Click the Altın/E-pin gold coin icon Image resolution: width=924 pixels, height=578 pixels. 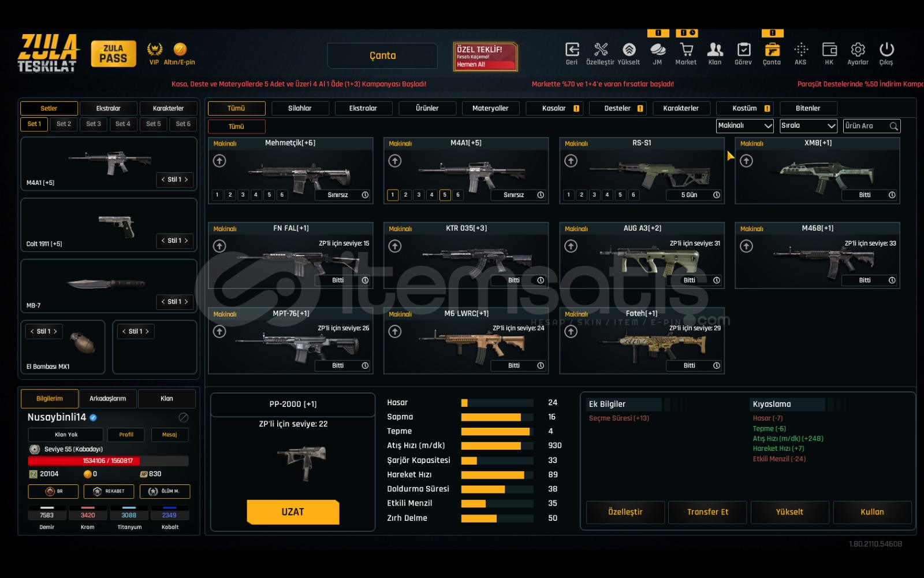point(180,49)
